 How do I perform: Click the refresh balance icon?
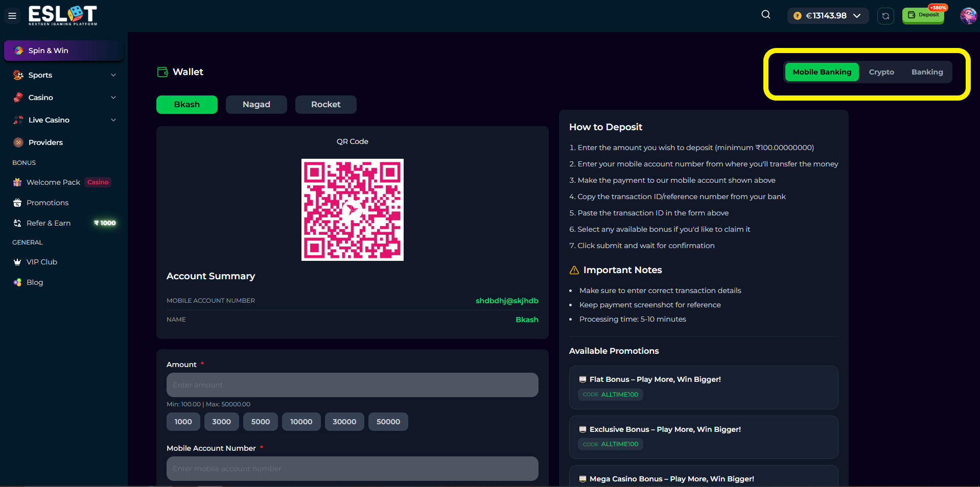tap(885, 16)
